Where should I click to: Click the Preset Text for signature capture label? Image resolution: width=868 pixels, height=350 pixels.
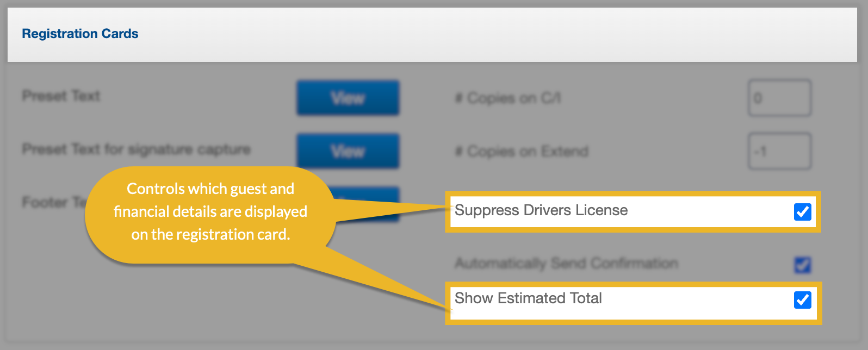(136, 149)
